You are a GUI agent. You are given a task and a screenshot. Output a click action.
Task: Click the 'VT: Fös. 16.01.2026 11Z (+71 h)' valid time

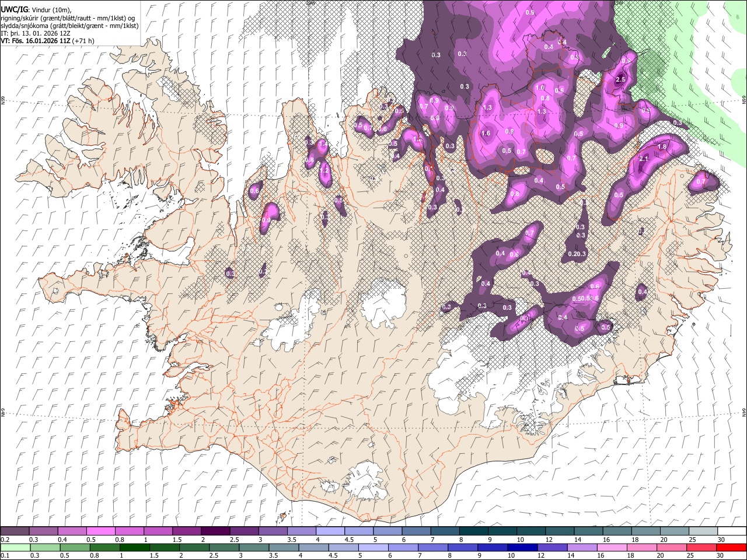47,41
